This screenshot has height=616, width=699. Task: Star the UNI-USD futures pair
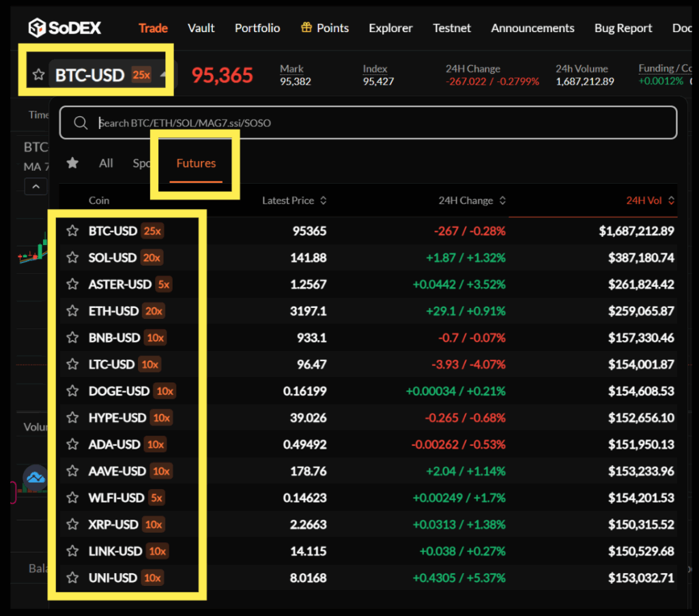(x=72, y=578)
